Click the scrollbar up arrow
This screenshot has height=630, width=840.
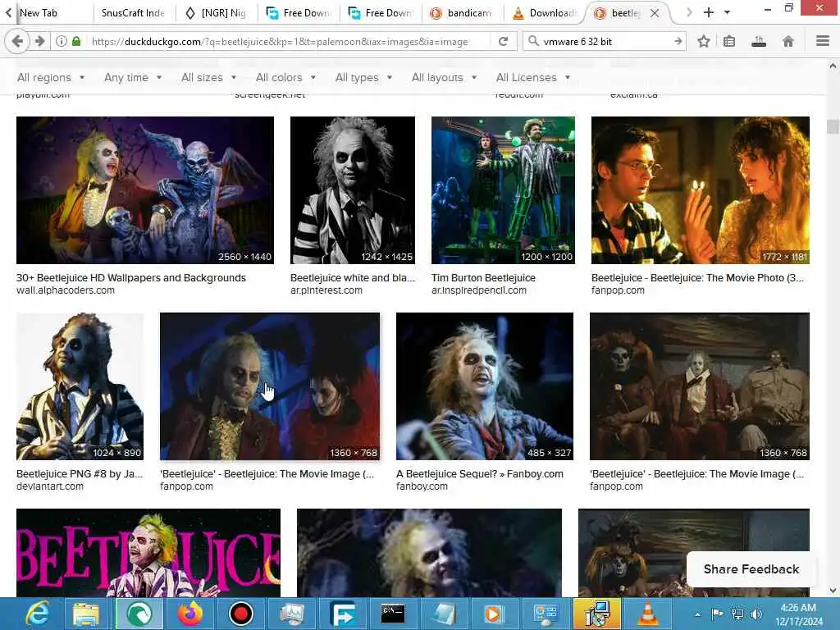(833, 66)
